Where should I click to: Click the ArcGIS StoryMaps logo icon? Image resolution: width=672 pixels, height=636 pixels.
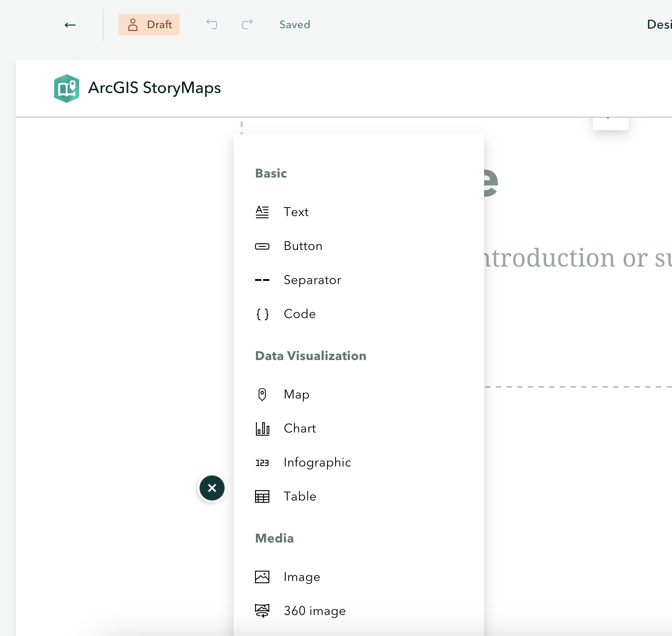click(67, 88)
